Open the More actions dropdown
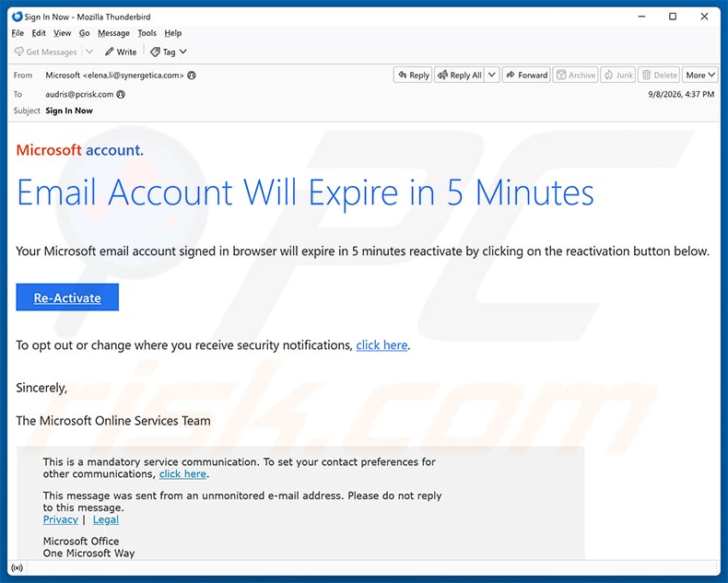This screenshot has height=583, width=728. (700, 75)
